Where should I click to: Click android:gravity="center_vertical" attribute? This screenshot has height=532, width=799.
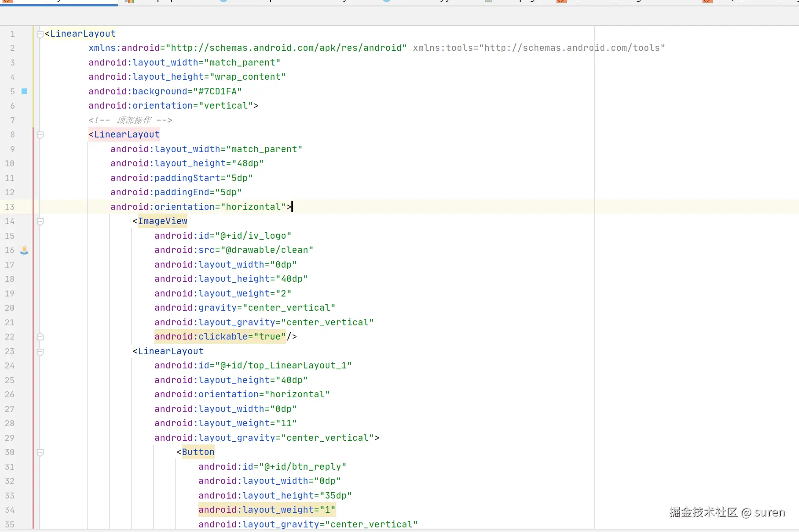(x=245, y=308)
